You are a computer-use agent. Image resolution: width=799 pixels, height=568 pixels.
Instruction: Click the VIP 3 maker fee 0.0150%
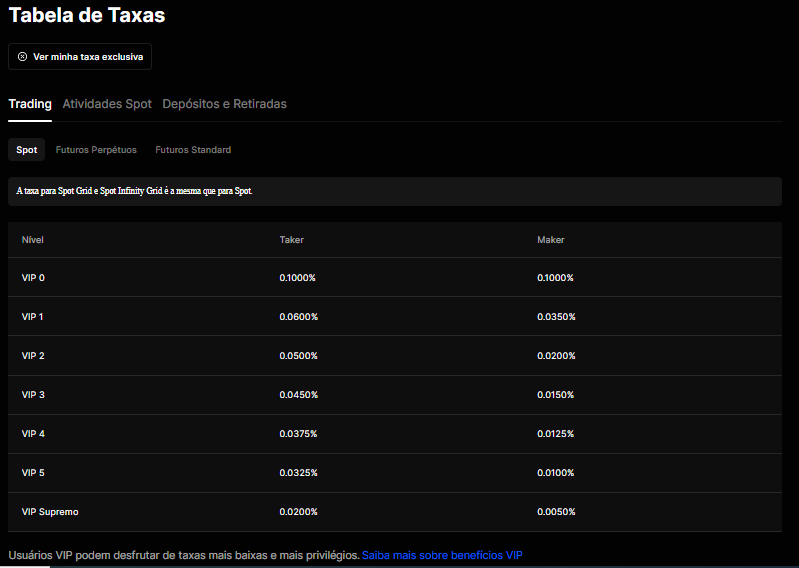coord(556,395)
